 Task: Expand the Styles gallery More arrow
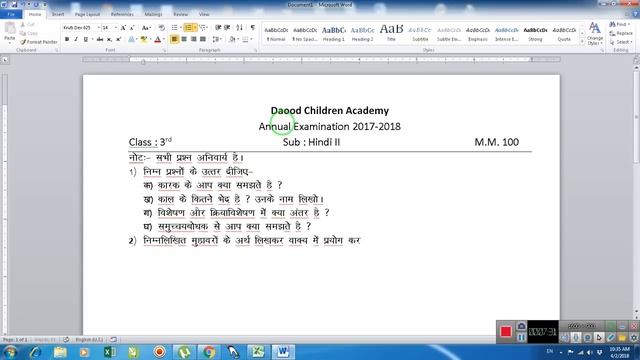coord(582,42)
